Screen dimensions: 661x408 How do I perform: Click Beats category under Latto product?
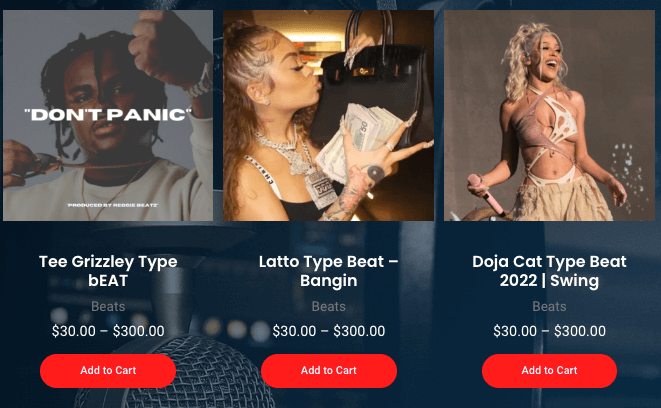pyautogui.click(x=328, y=306)
